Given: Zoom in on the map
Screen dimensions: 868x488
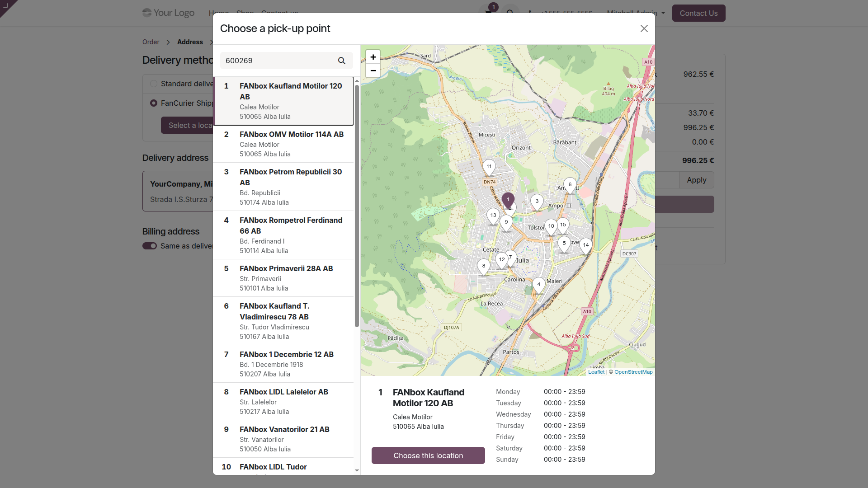Looking at the screenshot, I should coord(373,57).
